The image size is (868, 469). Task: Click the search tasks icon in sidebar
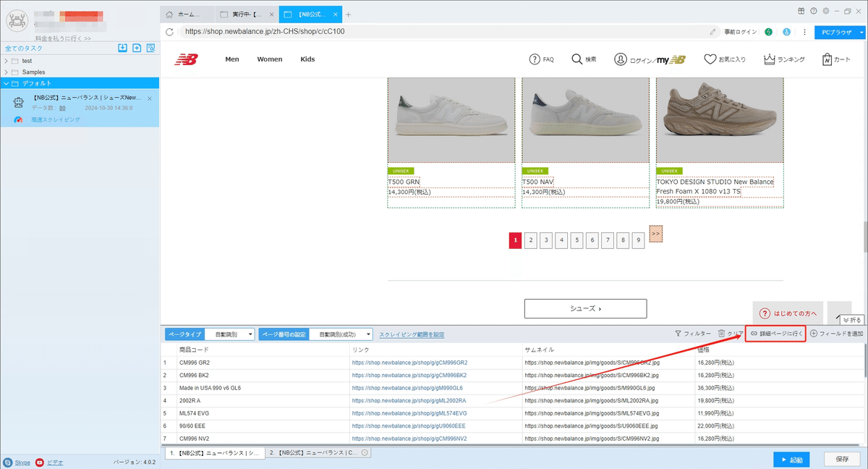150,48
